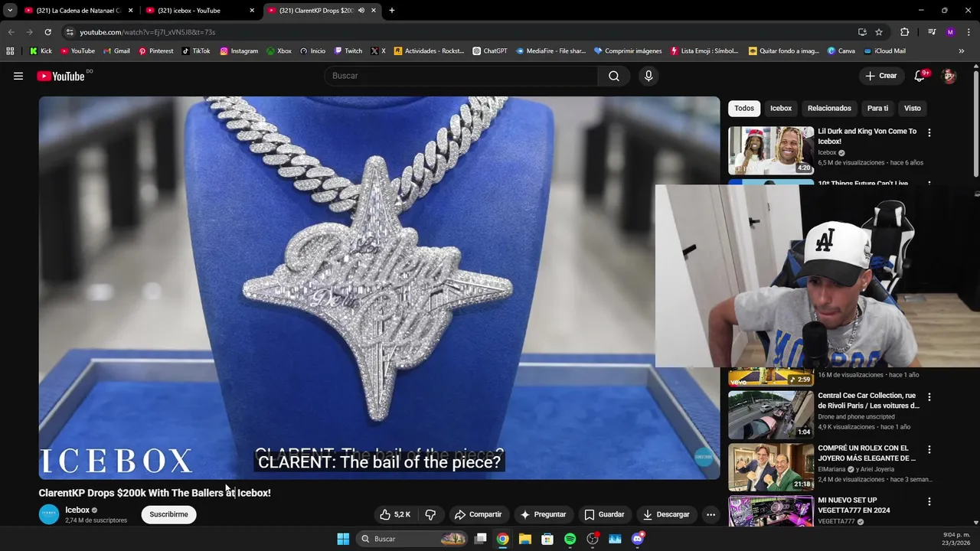Screen dimensions: 980x551
Task: Click the Compartir share button
Action: [x=478, y=514]
